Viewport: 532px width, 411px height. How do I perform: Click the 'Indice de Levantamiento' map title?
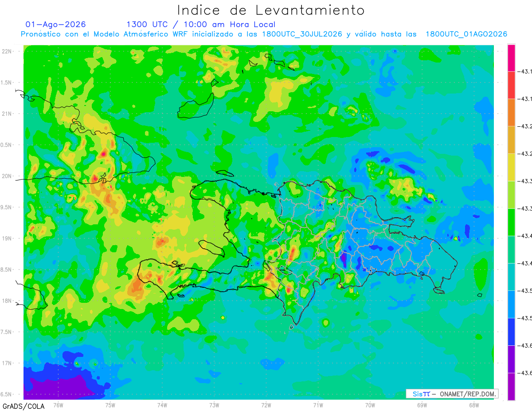click(271, 10)
